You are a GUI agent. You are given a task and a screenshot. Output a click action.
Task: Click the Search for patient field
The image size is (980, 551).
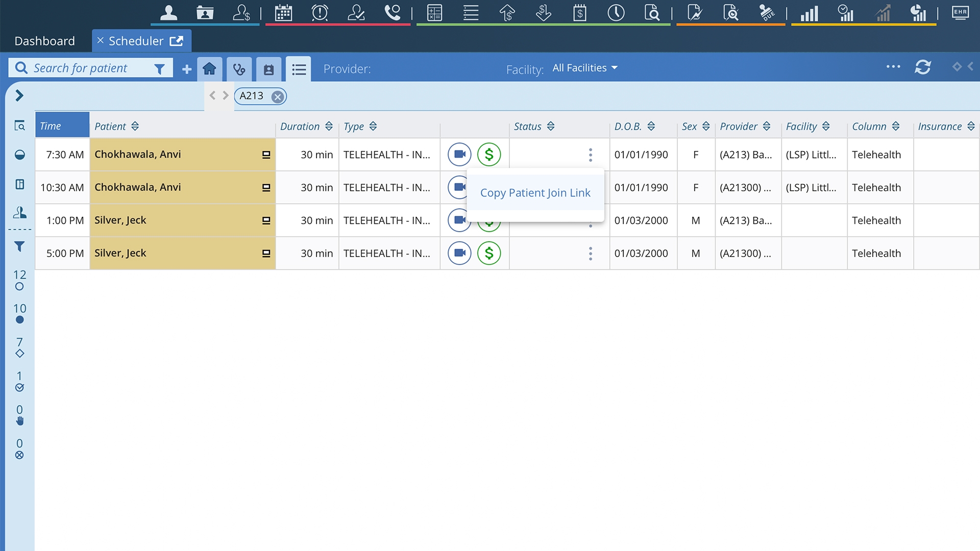(87, 68)
